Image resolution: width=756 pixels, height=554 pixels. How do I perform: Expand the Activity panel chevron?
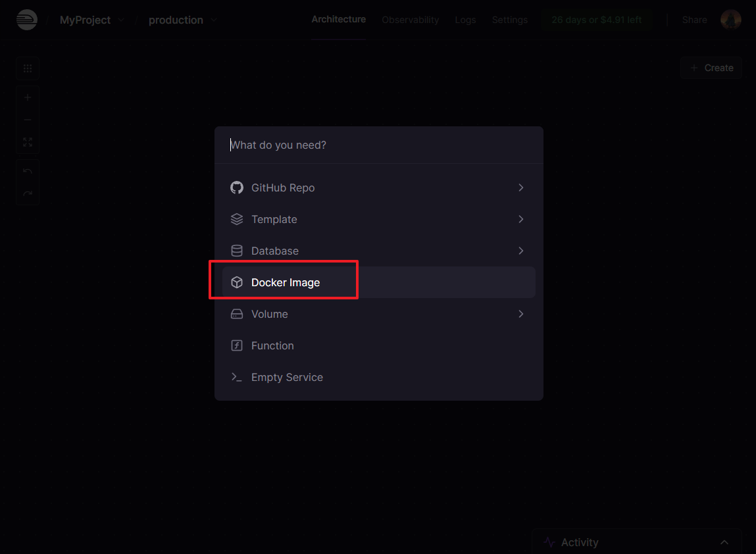(724, 542)
